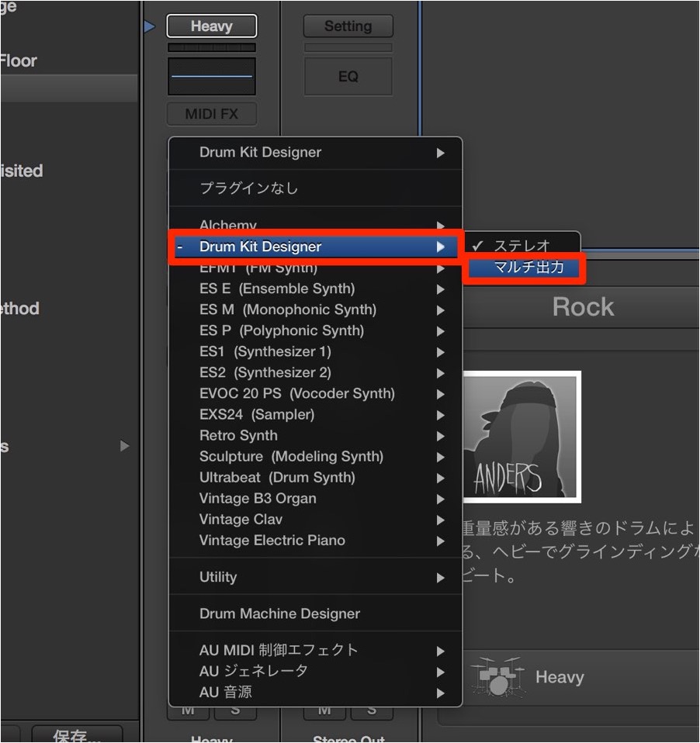The image size is (700, 743).
Task: Expand submenu arrow next to Utility
Action: pos(441,578)
